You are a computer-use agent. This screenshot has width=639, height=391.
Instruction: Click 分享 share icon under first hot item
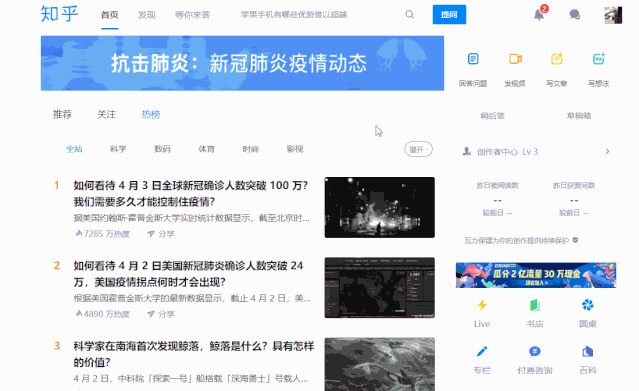click(x=151, y=234)
